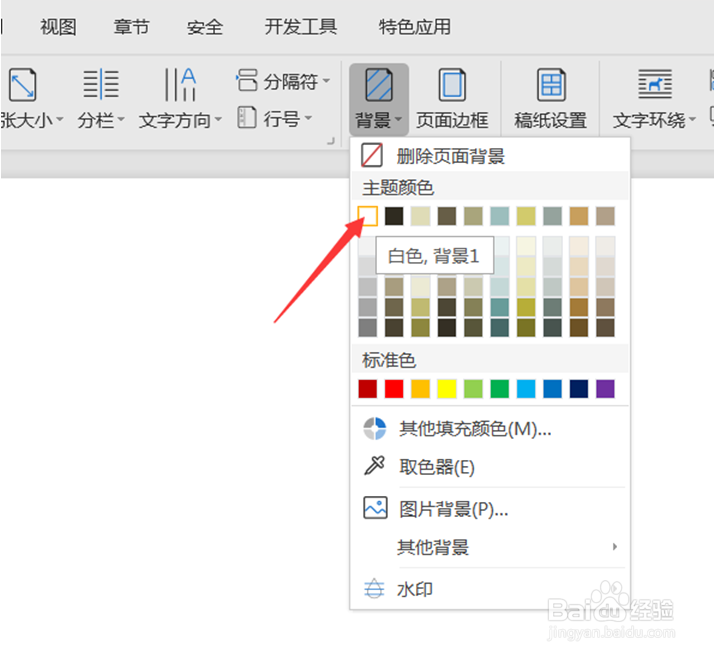Open the page setup dialog launcher
The image size is (714, 657).
[331, 141]
